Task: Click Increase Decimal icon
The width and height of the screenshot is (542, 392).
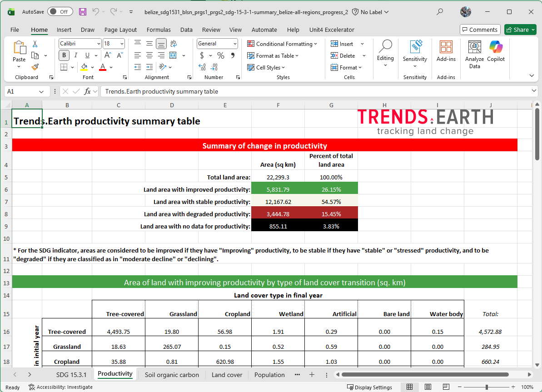Action: [x=202, y=67]
